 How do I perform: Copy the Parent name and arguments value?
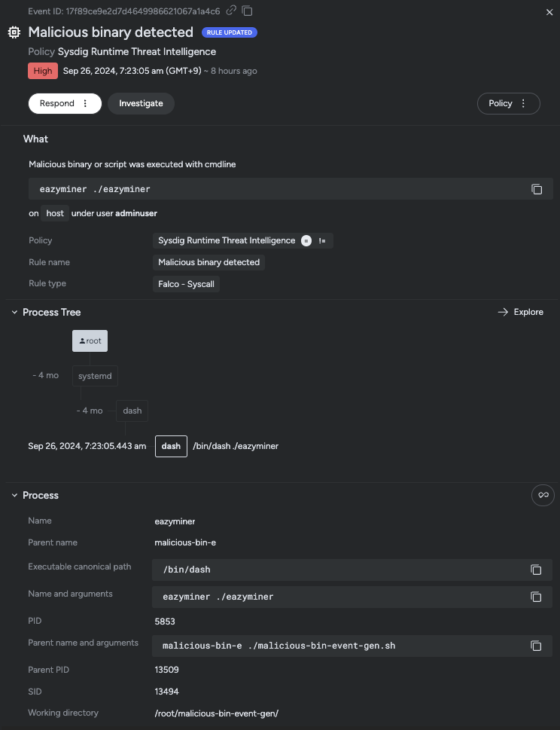point(536,646)
